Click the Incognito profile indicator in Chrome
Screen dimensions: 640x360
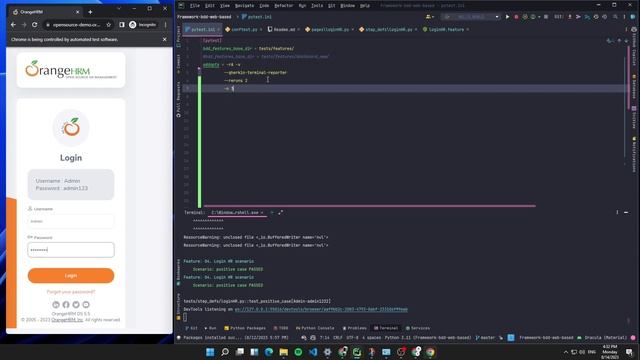(142, 25)
